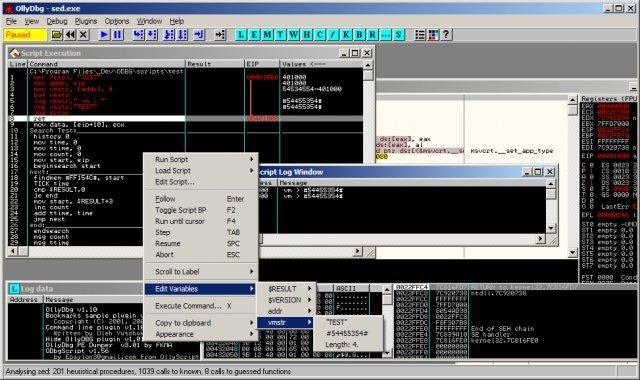The image size is (640, 380).
Task: Choose Resume in the context menu
Action: pos(201,243)
